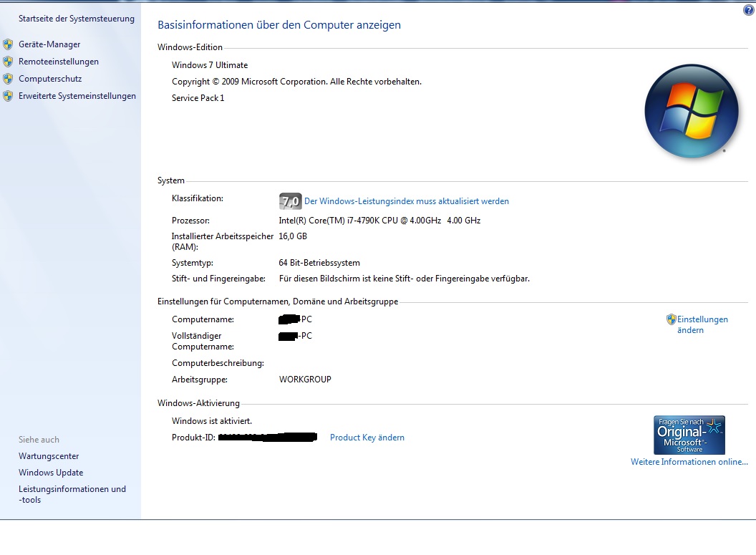This screenshot has height=555, width=756.
Task: Click shield icon next to Einstellungen ändern
Action: [671, 319]
